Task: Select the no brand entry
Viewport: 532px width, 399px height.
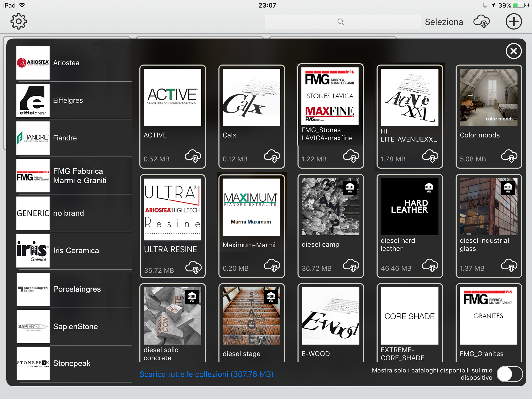Action: tap(74, 213)
